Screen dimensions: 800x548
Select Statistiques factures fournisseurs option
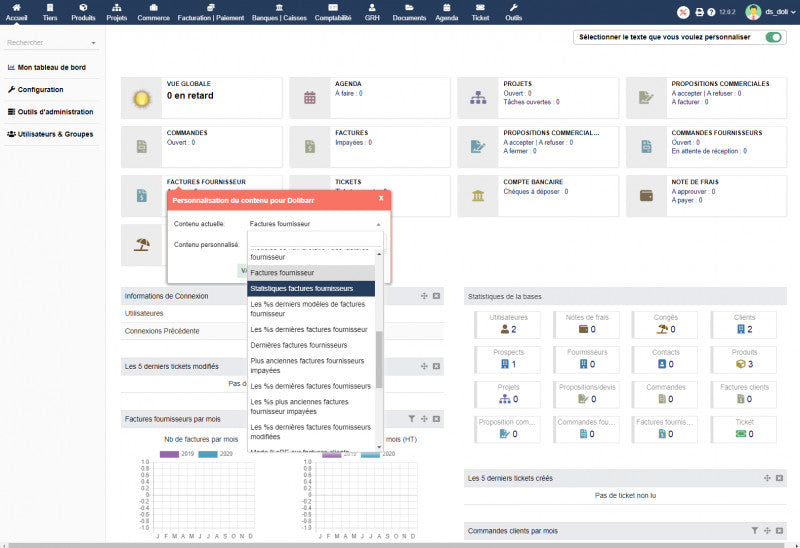[311, 289]
